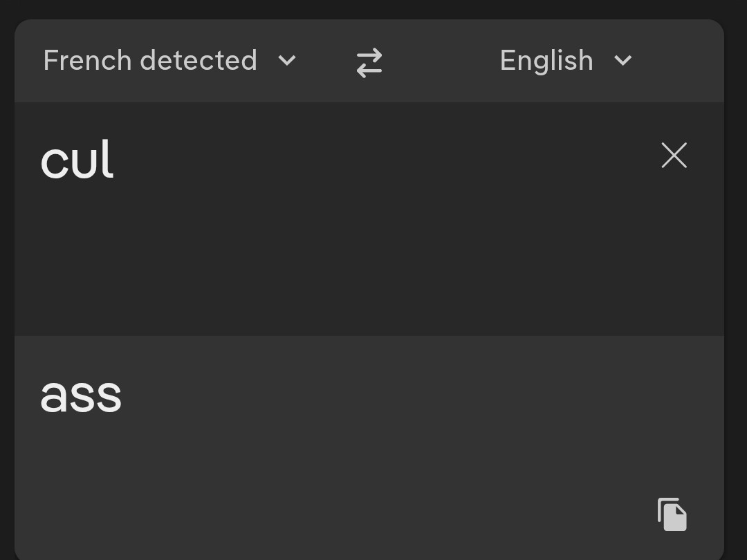Viewport: 747px width, 560px height.
Task: Click the French detected label
Action: click(150, 61)
